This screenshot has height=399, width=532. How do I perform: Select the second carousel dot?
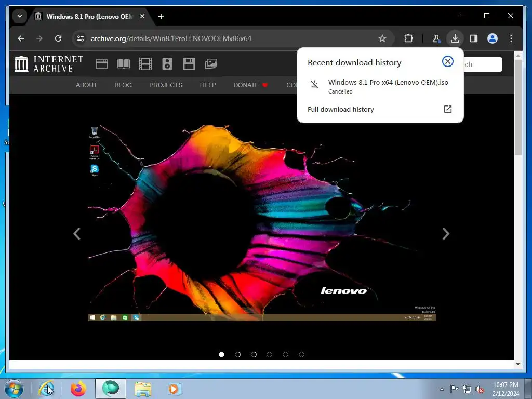(237, 354)
